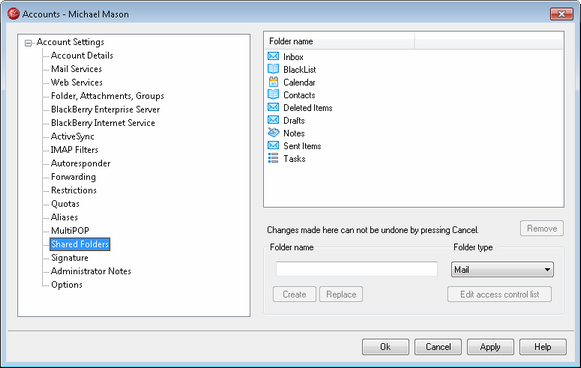The height and width of the screenshot is (368, 581).
Task: Click the Tasks list icon
Action: (x=273, y=158)
